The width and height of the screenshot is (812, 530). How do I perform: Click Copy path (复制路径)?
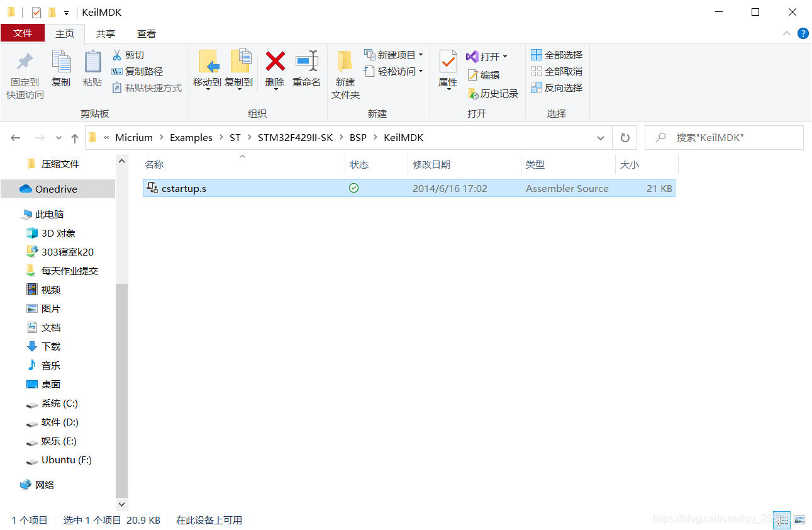click(x=137, y=71)
